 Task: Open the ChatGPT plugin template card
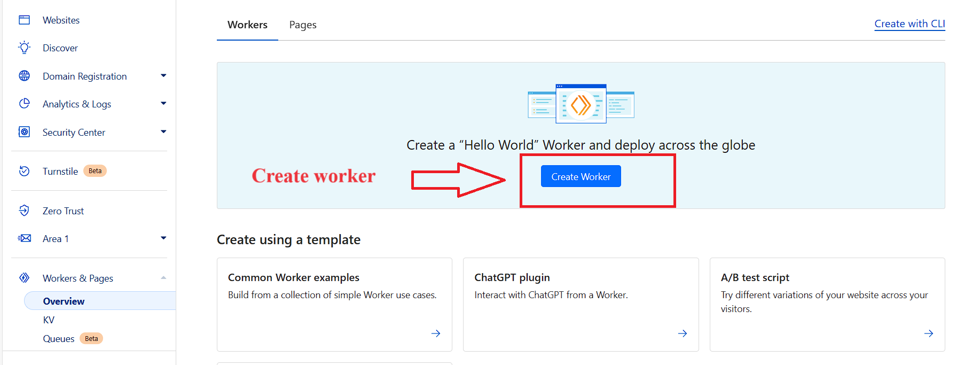(x=581, y=305)
